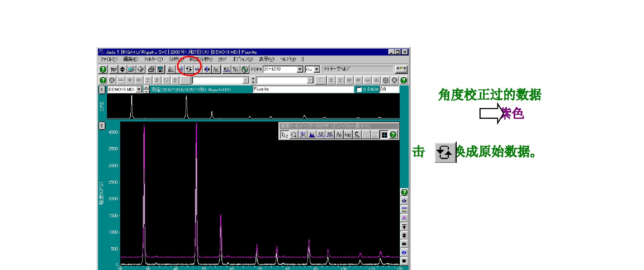Open the ファイル(F) menu
The image size is (644, 270).
click(109, 59)
